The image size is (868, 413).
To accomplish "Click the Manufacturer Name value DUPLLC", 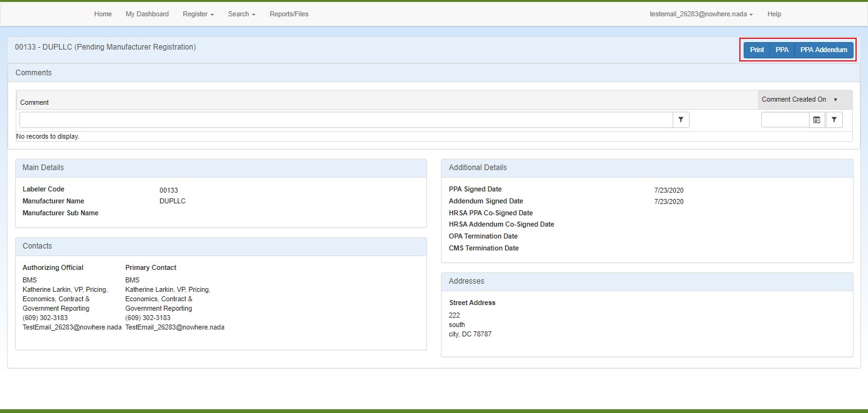I will pos(173,201).
